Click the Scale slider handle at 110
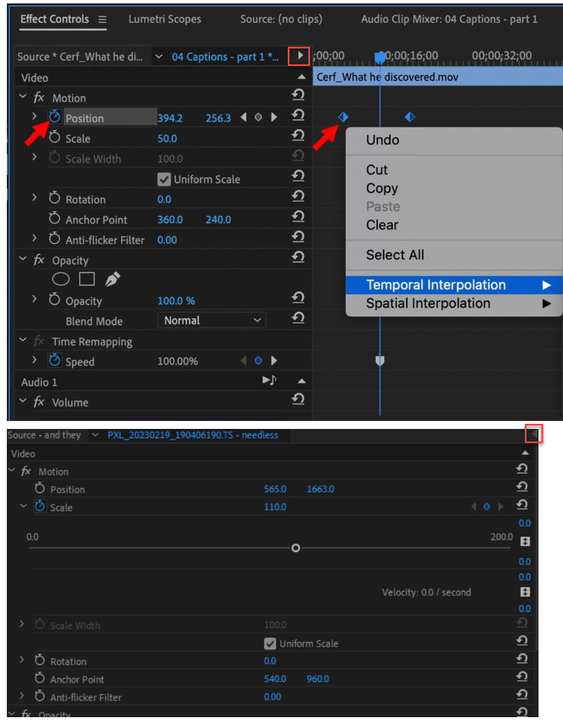 click(296, 548)
